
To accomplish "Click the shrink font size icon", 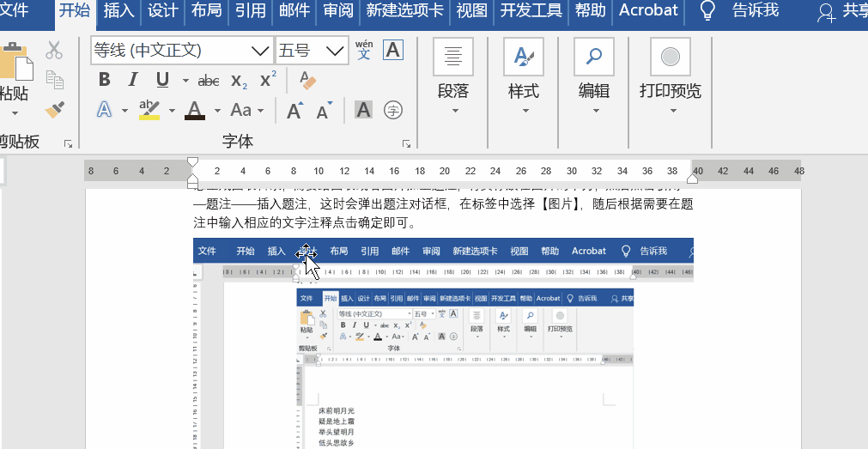I will click(x=325, y=110).
